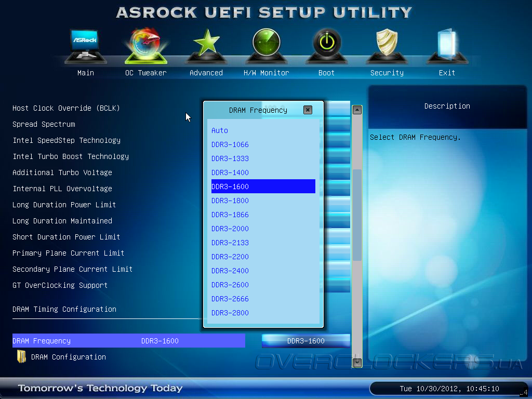Select Primary Plane Current Limit setting
532x399 pixels.
[x=68, y=253]
